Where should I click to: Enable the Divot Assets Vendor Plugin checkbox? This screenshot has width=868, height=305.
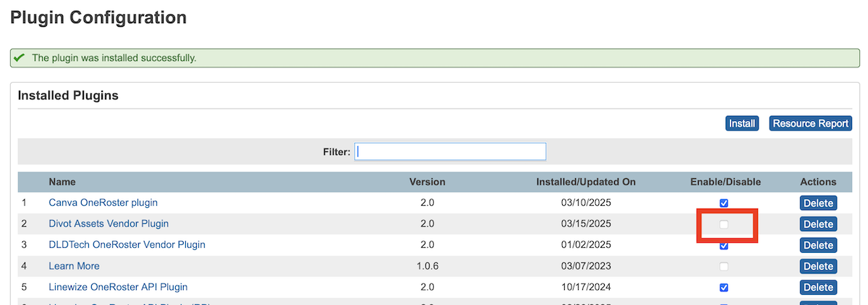tap(724, 225)
